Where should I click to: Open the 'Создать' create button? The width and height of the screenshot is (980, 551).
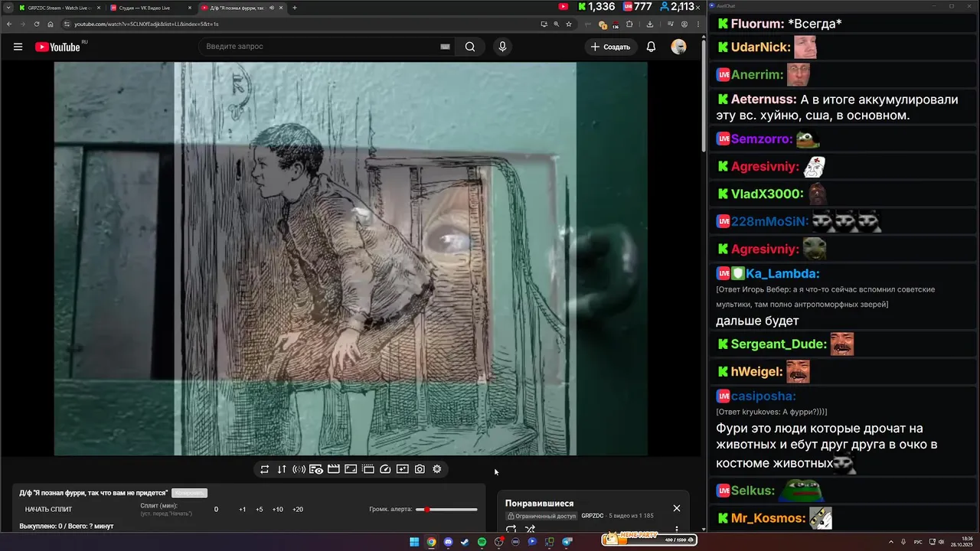(610, 47)
